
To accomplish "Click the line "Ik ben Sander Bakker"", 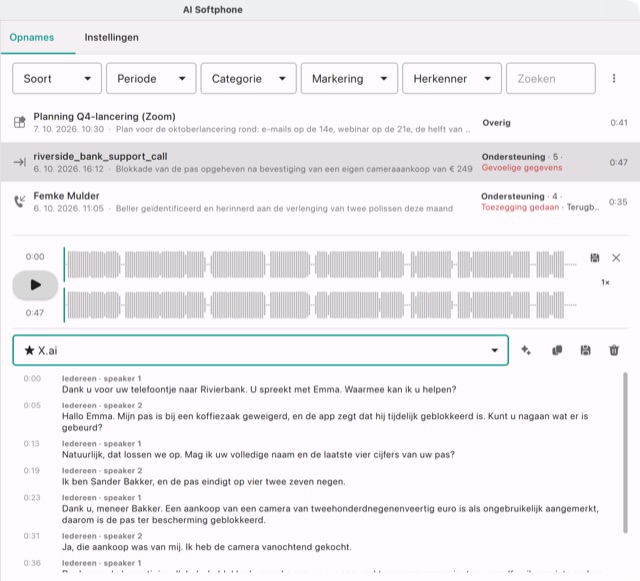I will pos(204,482).
